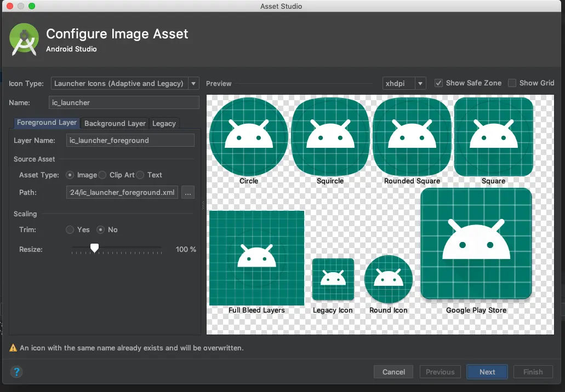Click the Path input field
Viewport: 565px width, 392px height.
tap(122, 193)
